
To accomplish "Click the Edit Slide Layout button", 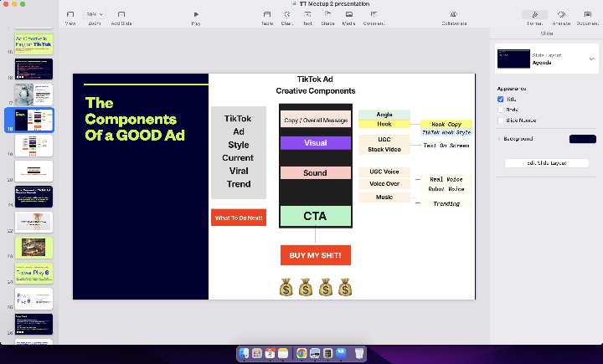I will click(546, 162).
